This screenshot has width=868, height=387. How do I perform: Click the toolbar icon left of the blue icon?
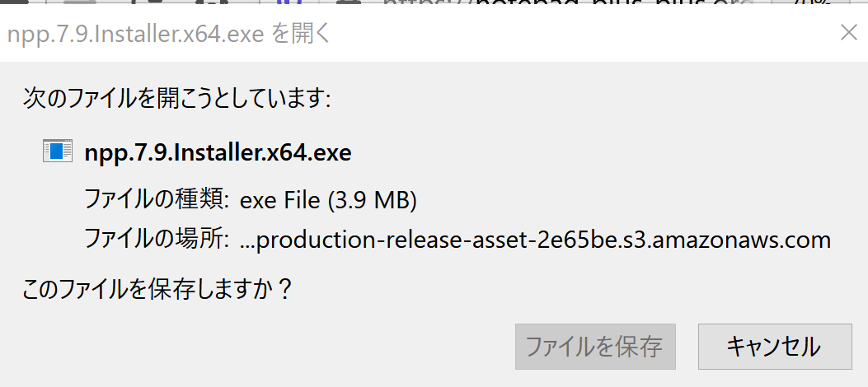212,2
